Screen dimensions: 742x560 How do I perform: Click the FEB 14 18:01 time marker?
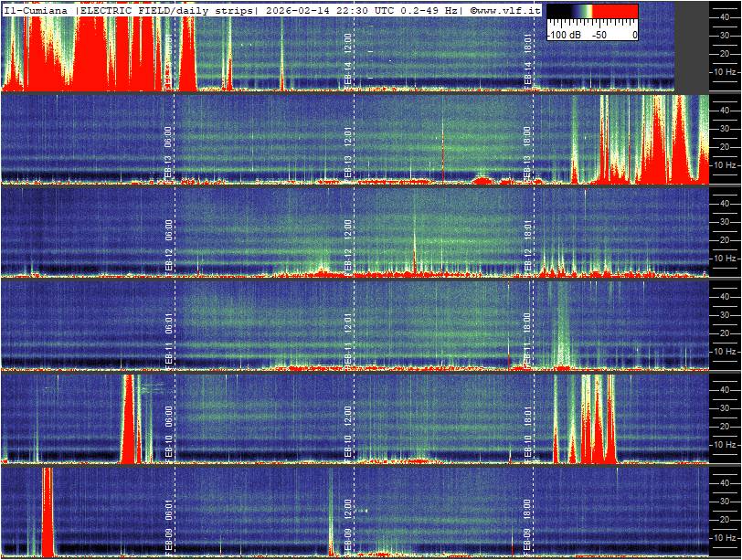click(x=527, y=61)
